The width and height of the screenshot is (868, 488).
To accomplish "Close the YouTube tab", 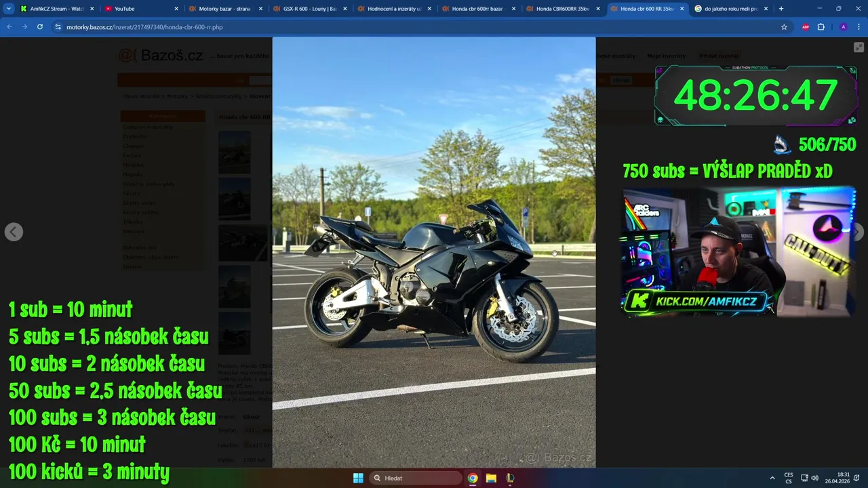I will (x=176, y=9).
